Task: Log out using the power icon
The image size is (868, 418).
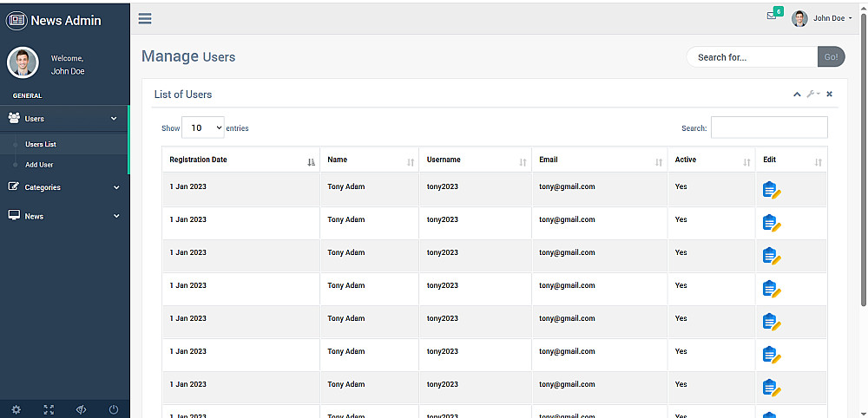Action: click(114, 409)
